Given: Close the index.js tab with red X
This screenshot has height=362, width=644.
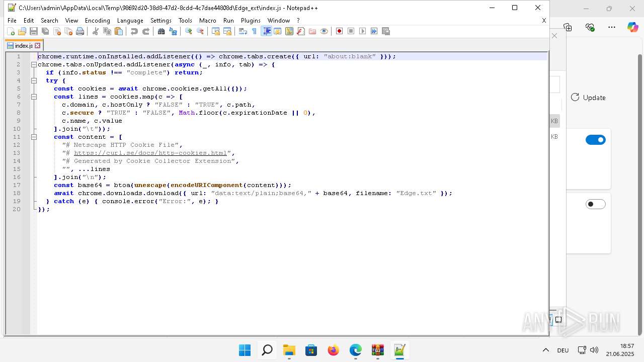Looking at the screenshot, I should (x=37, y=45).
